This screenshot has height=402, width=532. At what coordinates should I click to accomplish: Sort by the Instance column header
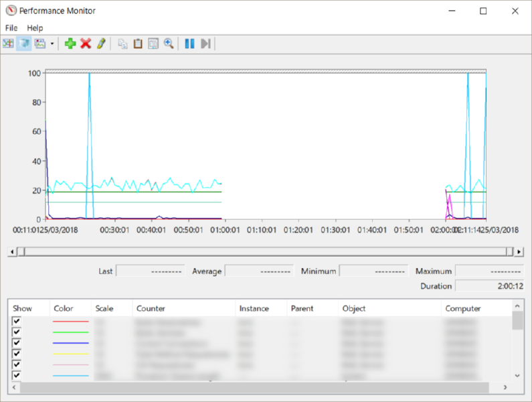tap(261, 308)
